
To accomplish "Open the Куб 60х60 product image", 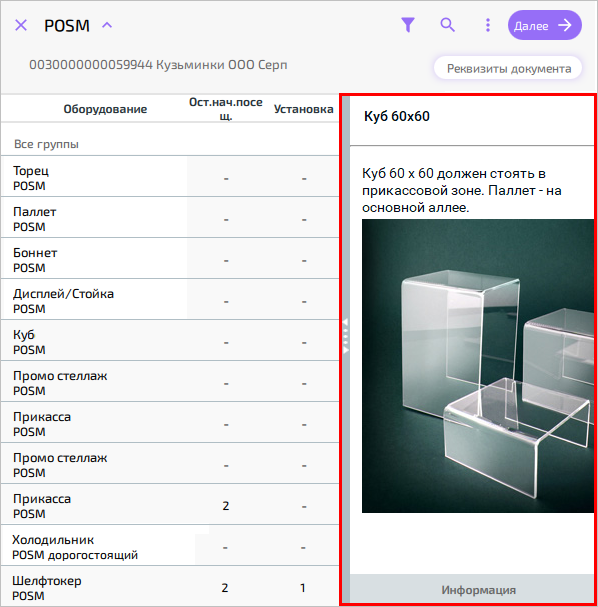I will pos(478,366).
